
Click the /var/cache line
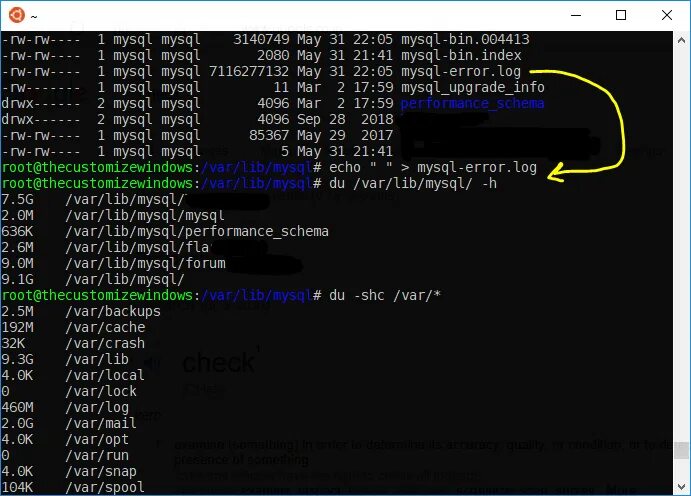(x=105, y=327)
